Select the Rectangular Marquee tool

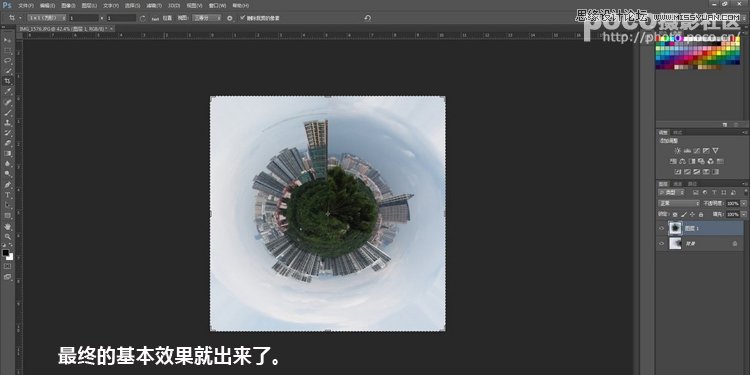pos(8,50)
